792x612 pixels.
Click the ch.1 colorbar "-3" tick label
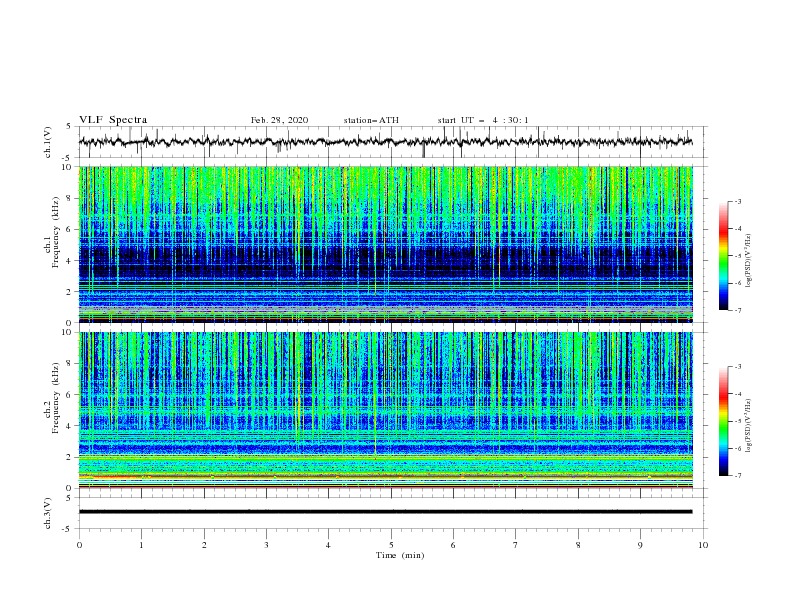tap(738, 201)
